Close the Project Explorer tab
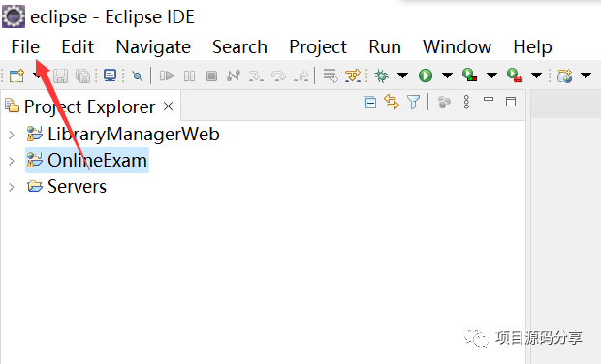 [169, 106]
